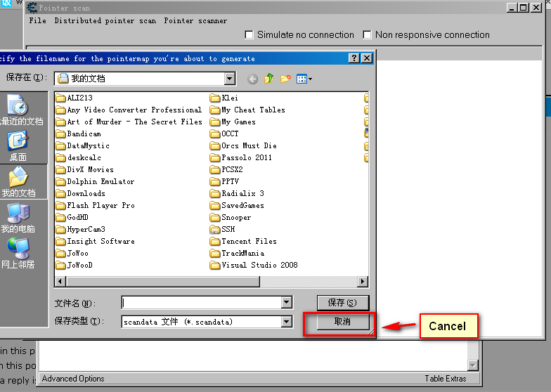The height and width of the screenshot is (392, 551).
Task: Toggle Non responsive connection checkbox
Action: tap(367, 34)
